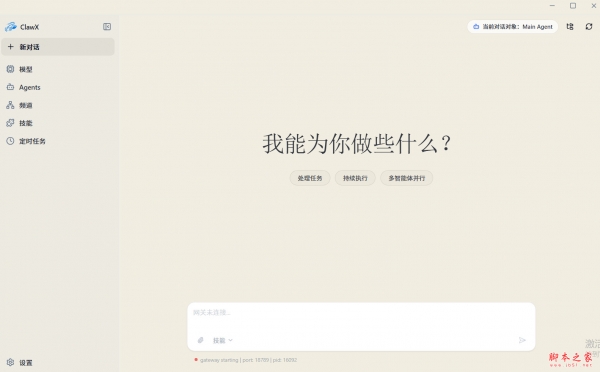Maximize the ClawX window
Image resolution: width=600 pixels, height=372 pixels.
(x=573, y=6)
